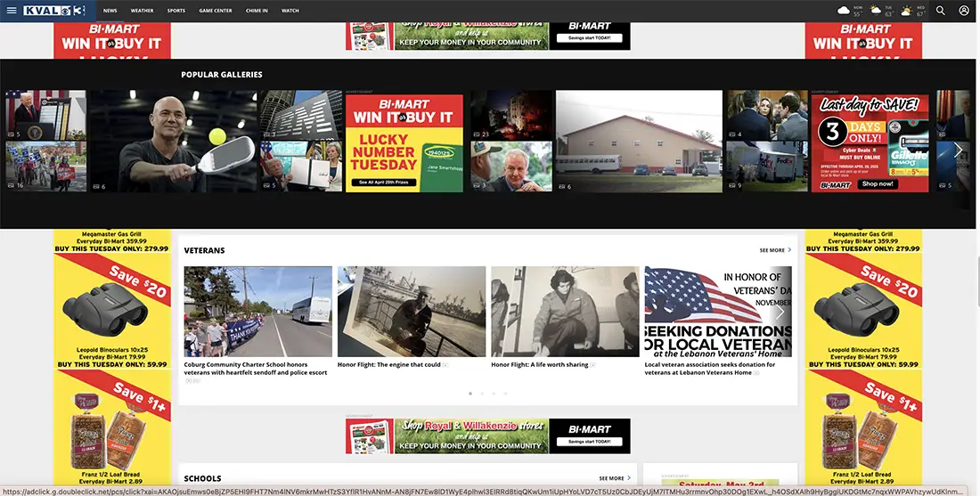Select fourth Veterans carousel page dot

(x=506, y=394)
